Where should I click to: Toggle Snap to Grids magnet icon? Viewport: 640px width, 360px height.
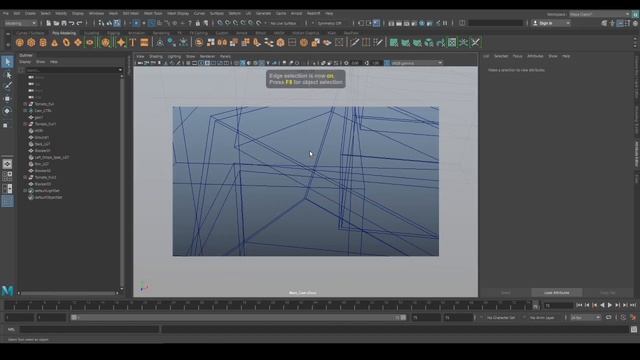220,23
